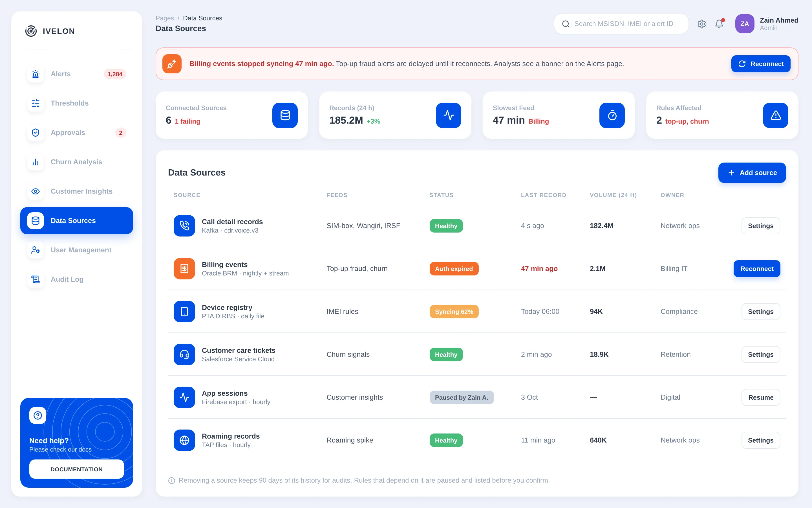Viewport: 812px width, 508px height.
Task: Click the 1,284 Alerts count badge
Action: pos(115,74)
